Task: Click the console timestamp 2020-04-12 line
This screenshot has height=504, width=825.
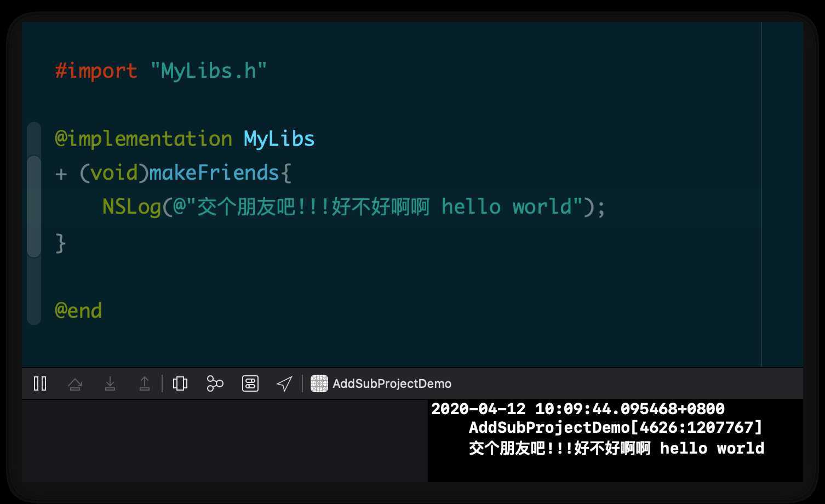Action: click(x=578, y=409)
